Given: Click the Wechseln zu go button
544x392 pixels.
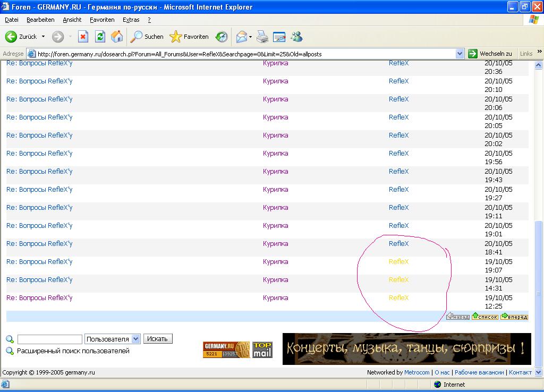Looking at the screenshot, I should tap(490, 54).
